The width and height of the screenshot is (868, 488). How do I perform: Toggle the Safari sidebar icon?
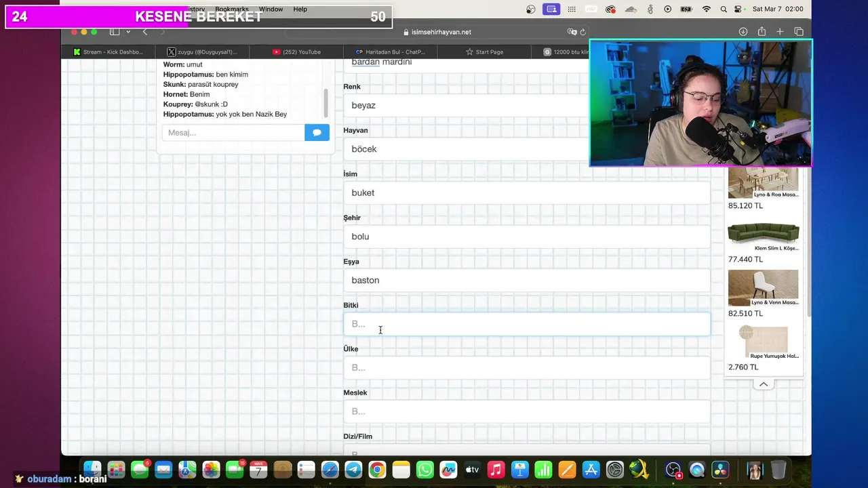tap(115, 32)
